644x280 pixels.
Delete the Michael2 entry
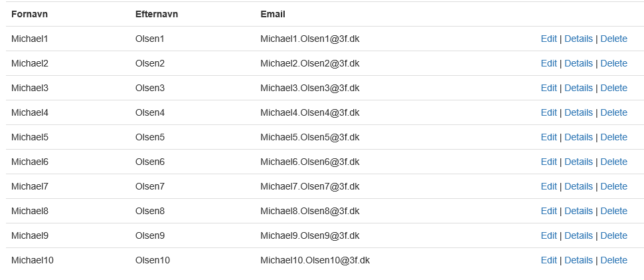(613, 63)
